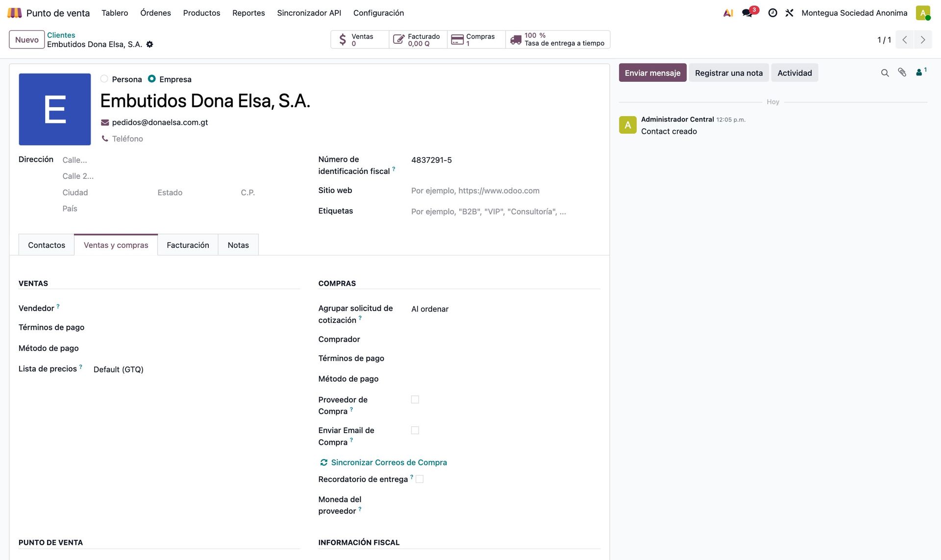Open the Configuración menu
The height and width of the screenshot is (560, 941).
click(x=378, y=13)
